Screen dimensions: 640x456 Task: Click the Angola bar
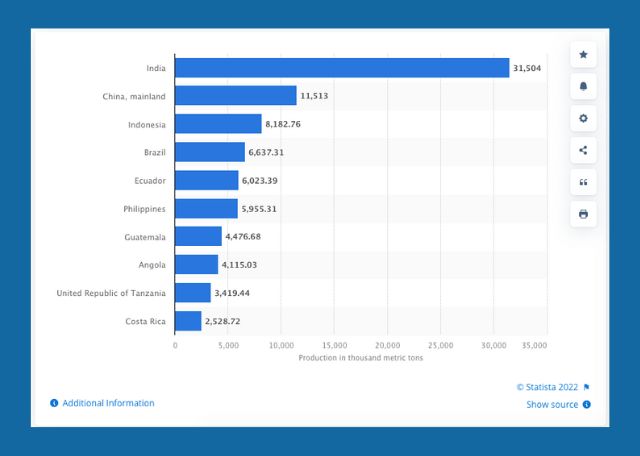click(196, 264)
